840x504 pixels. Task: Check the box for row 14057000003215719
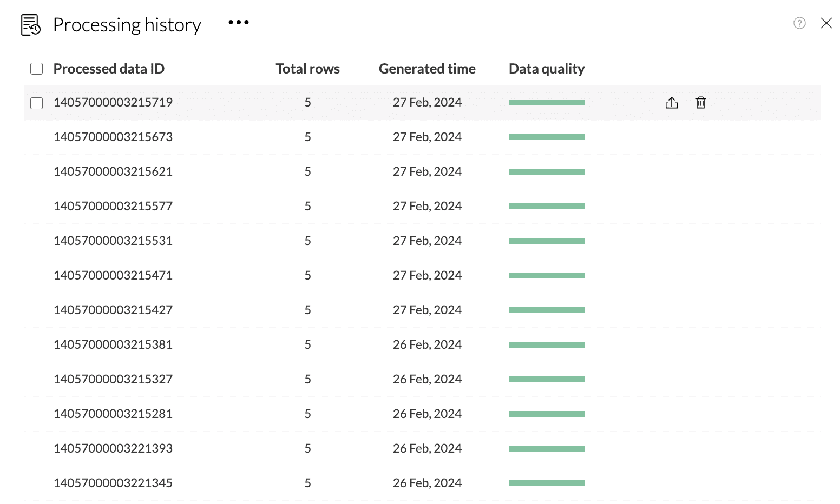(37, 103)
